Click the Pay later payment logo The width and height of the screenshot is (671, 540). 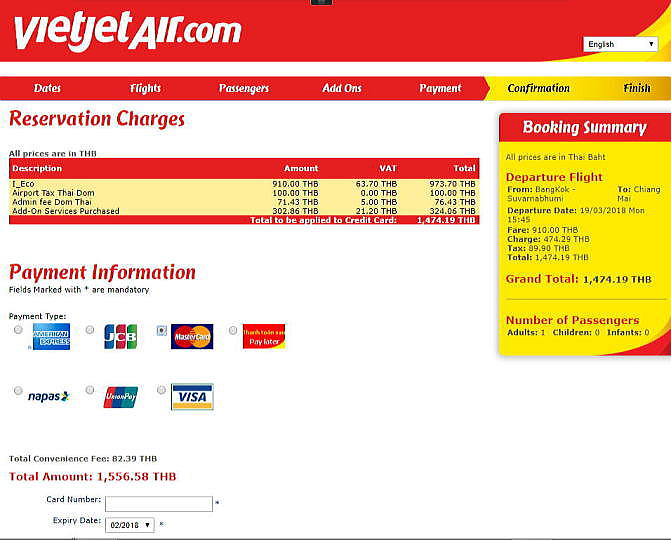pos(264,336)
